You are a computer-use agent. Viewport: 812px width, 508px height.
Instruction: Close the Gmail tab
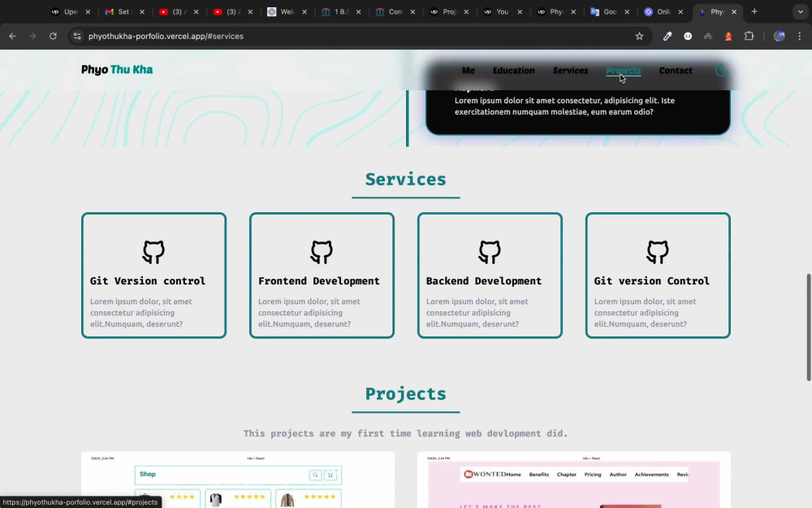(x=142, y=11)
